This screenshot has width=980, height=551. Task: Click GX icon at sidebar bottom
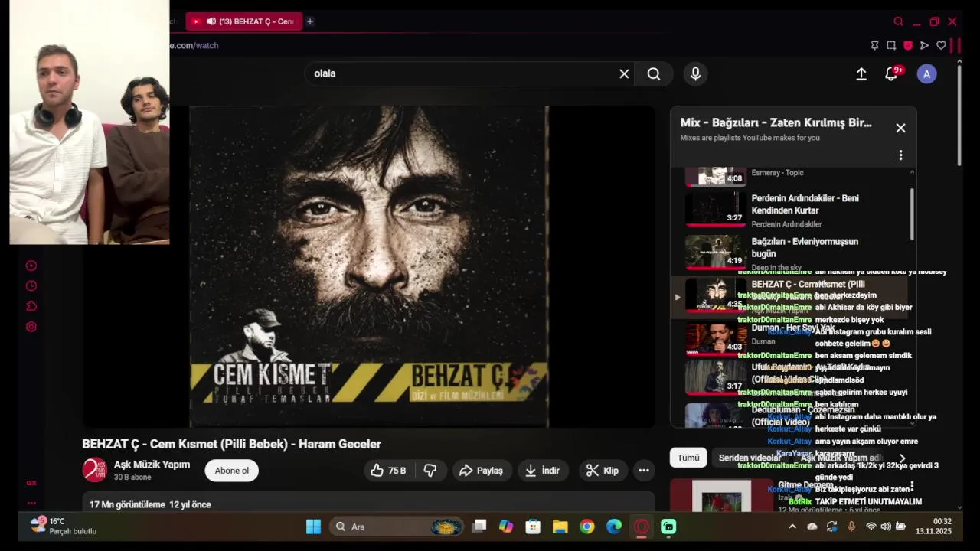pyautogui.click(x=31, y=483)
